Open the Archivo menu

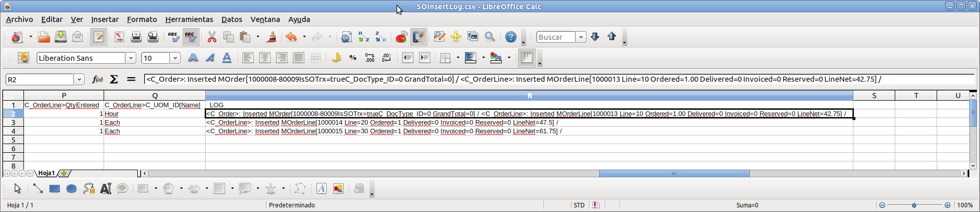point(19,19)
